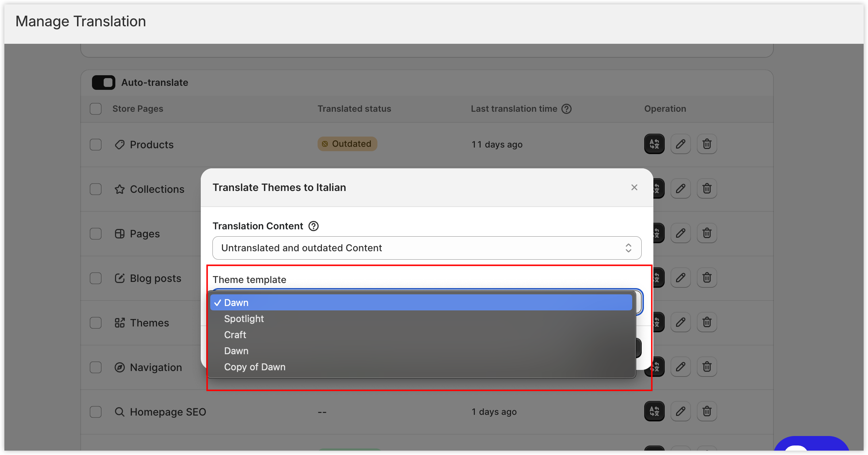Click the Translated status column header
Viewport: 868px width, 455px height.
(x=354, y=109)
